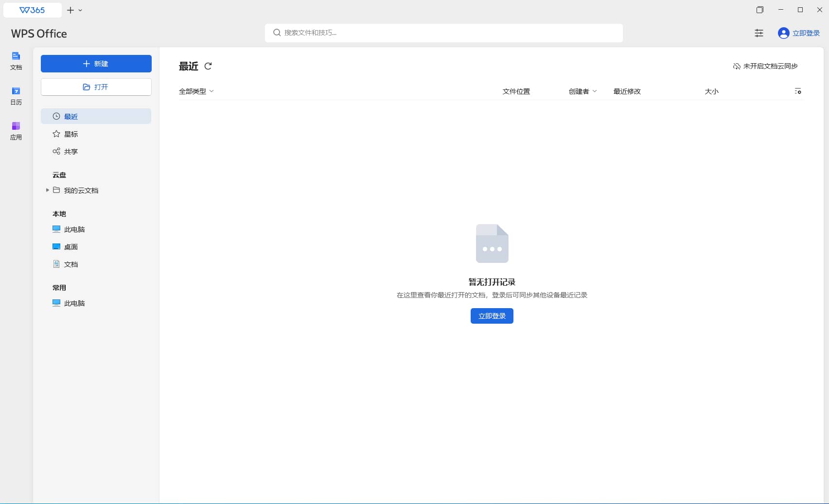This screenshot has height=504, width=829.
Task: Expand the 我的云文档 folder tree
Action: 47,190
